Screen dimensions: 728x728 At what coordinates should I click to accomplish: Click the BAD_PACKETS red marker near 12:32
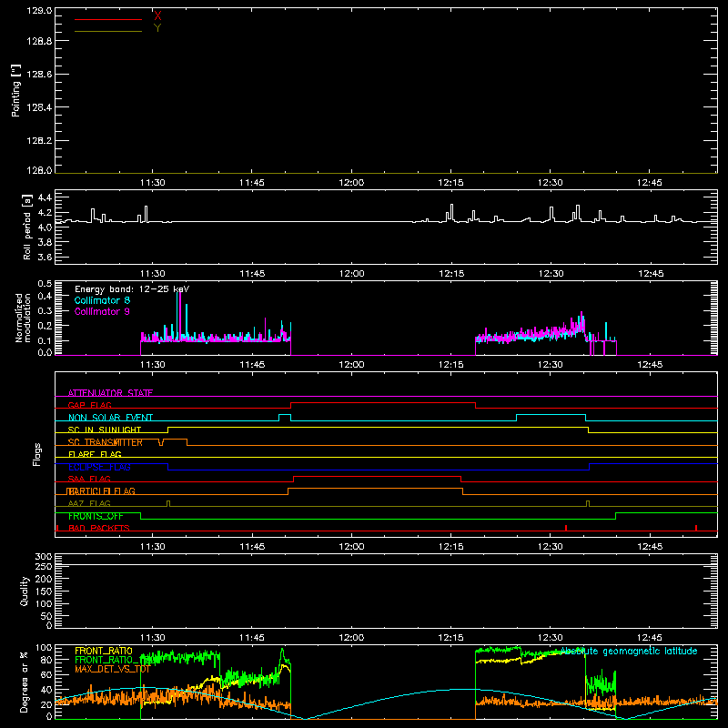point(566,528)
